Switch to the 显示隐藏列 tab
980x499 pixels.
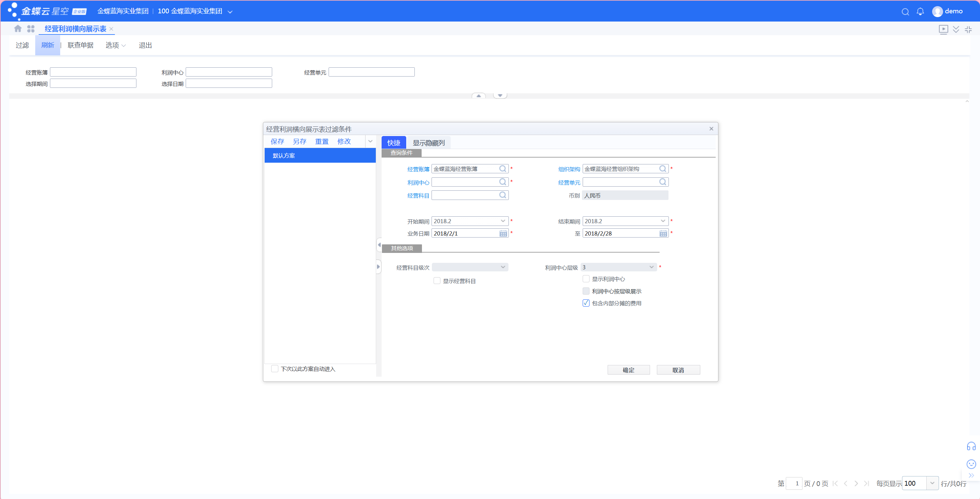point(428,143)
